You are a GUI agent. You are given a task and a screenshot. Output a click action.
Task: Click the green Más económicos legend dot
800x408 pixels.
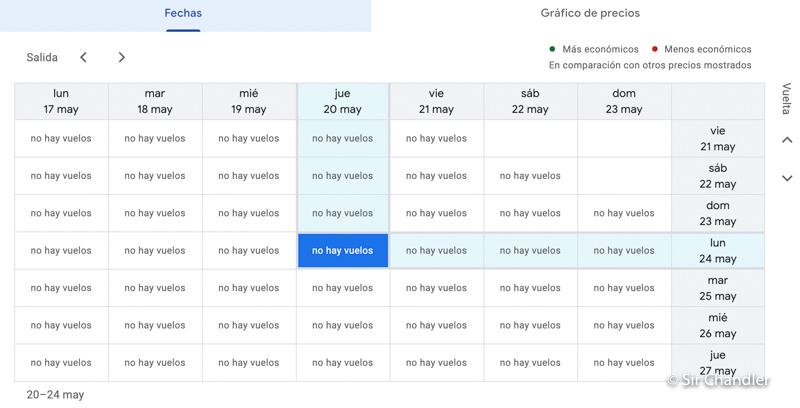coord(552,49)
